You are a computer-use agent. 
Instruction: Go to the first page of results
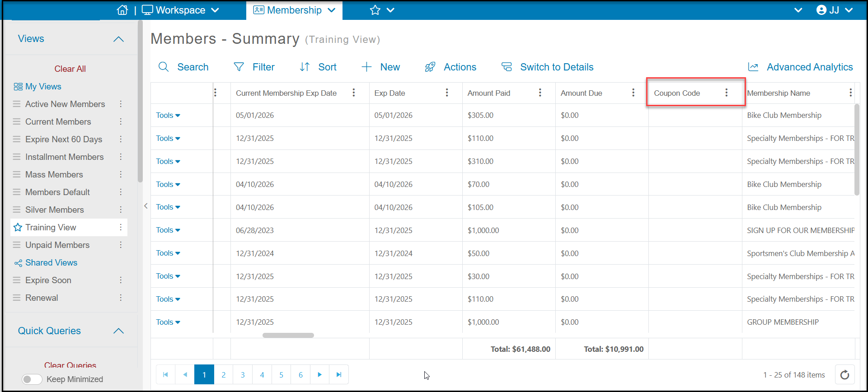coord(165,374)
